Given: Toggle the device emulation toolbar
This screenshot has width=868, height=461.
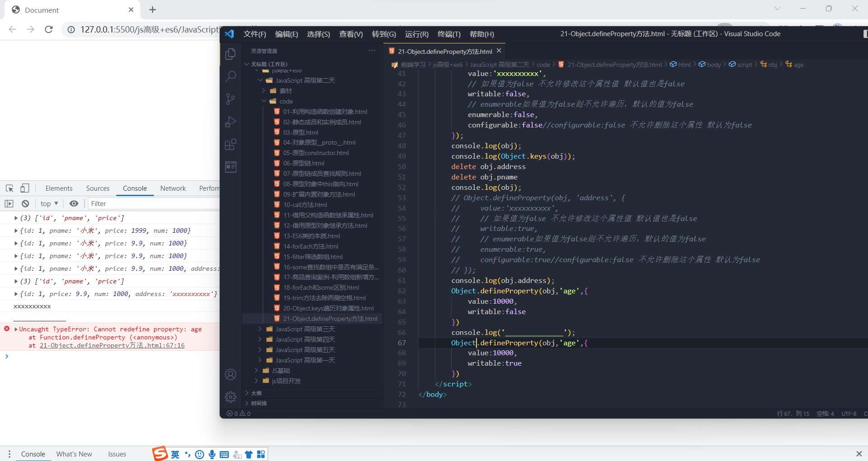Looking at the screenshot, I should 25,188.
